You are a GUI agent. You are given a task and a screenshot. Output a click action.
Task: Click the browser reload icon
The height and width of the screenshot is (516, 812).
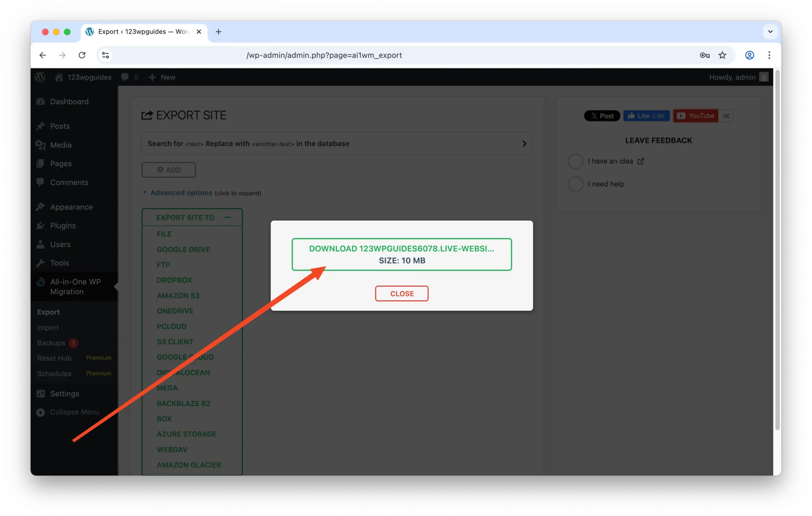[x=82, y=55]
